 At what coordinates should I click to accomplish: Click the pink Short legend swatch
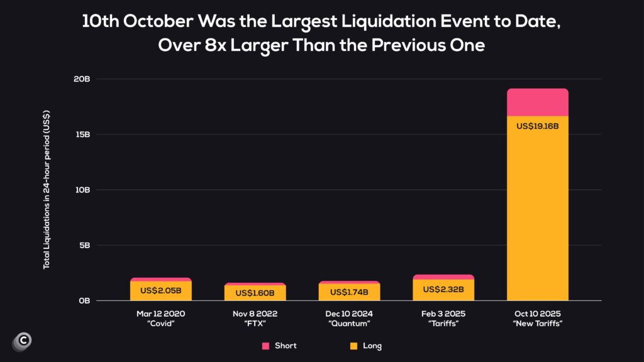[265, 346]
